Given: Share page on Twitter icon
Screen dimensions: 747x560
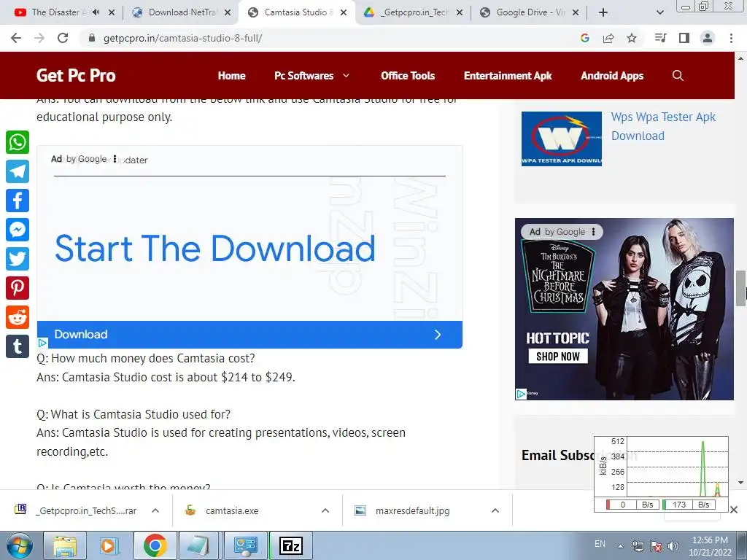Looking at the screenshot, I should pyautogui.click(x=18, y=259).
